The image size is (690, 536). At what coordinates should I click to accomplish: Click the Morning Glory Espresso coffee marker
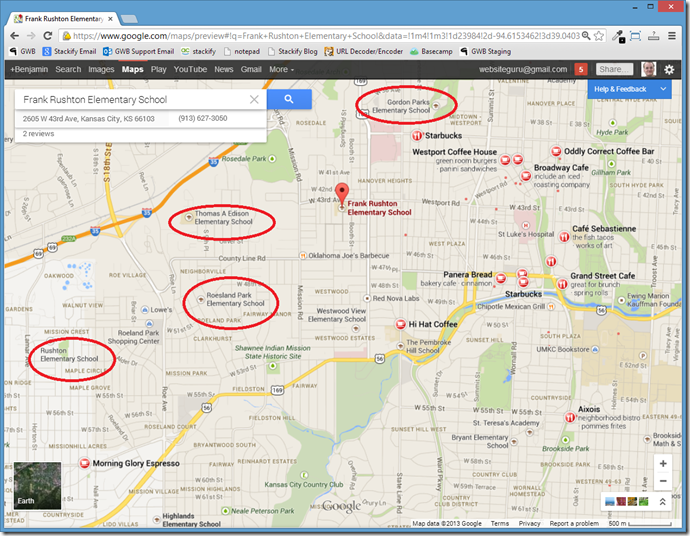(84, 463)
